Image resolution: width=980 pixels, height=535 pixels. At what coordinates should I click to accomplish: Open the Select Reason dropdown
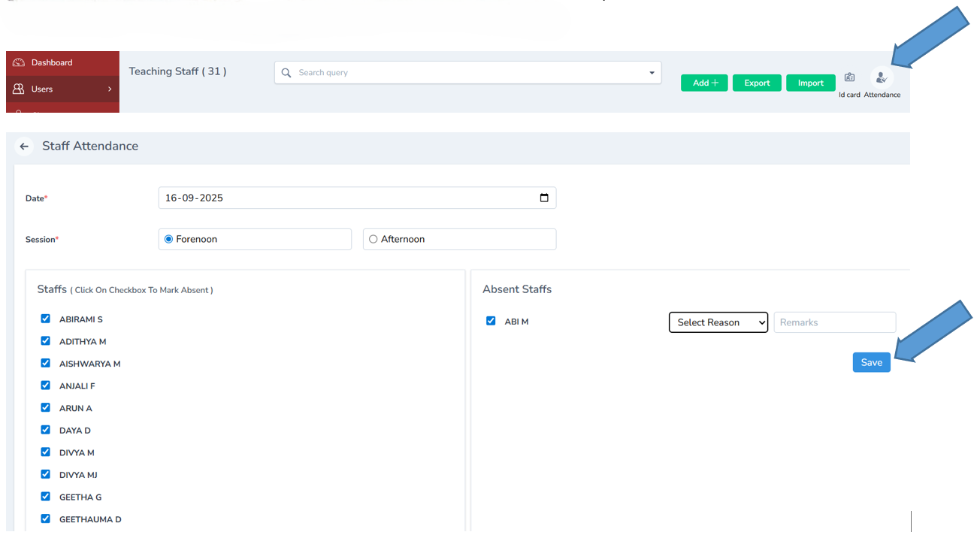718,322
